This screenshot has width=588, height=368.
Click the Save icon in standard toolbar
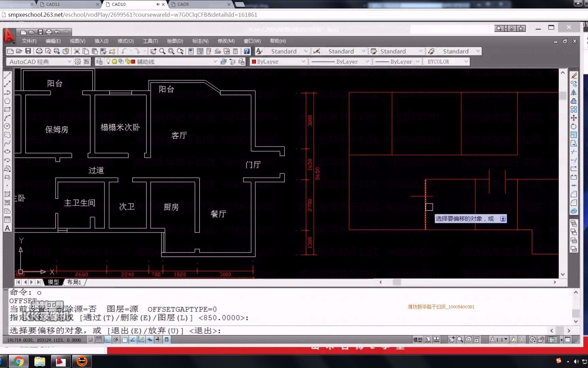[28, 51]
